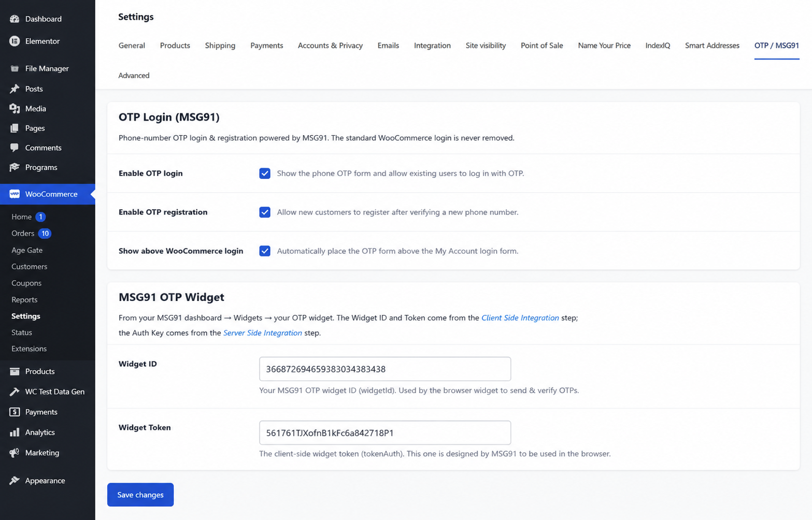Open the General settings tab
Viewport: 812px width, 520px height.
(x=132, y=46)
